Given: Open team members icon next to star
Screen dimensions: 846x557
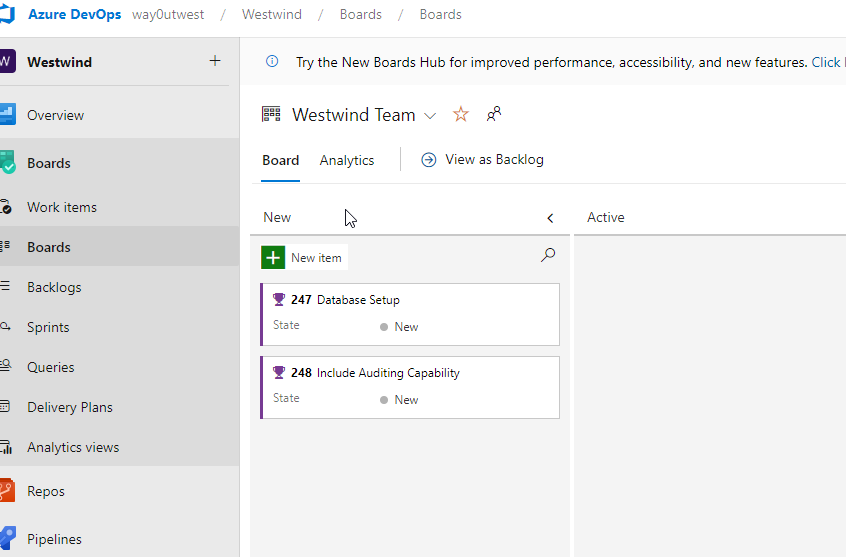Looking at the screenshot, I should click(493, 114).
